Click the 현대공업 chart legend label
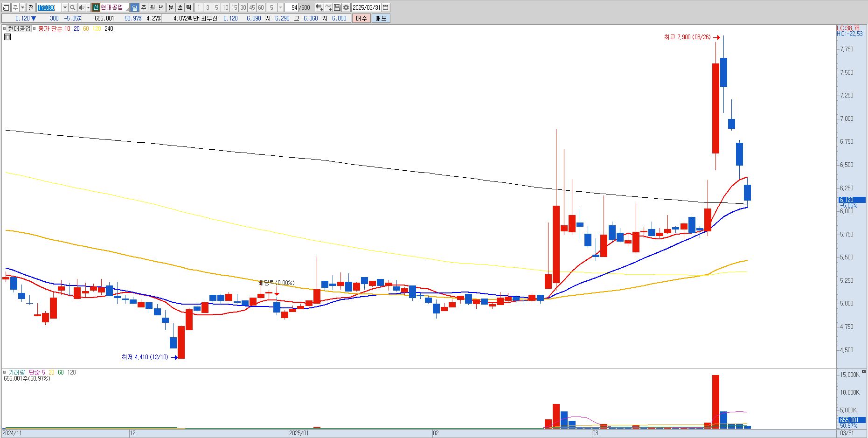Viewport: 868px width, 438px height. (19, 28)
